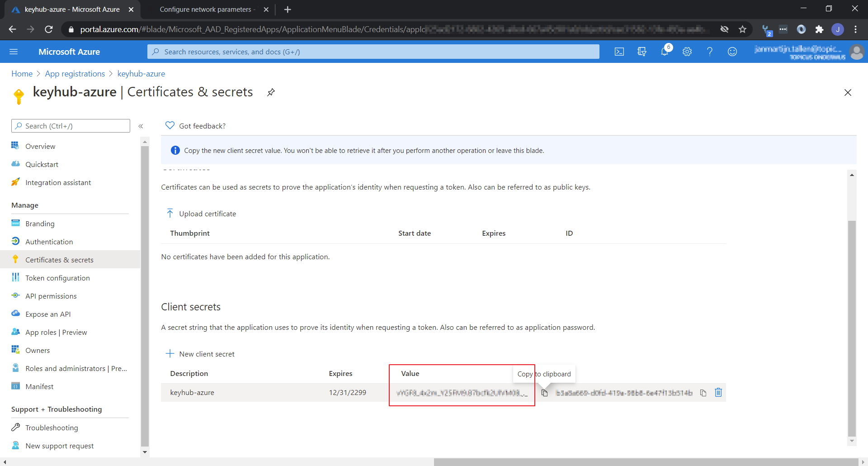This screenshot has height=466, width=868.
Task: Click the Description column header
Action: pos(189,373)
